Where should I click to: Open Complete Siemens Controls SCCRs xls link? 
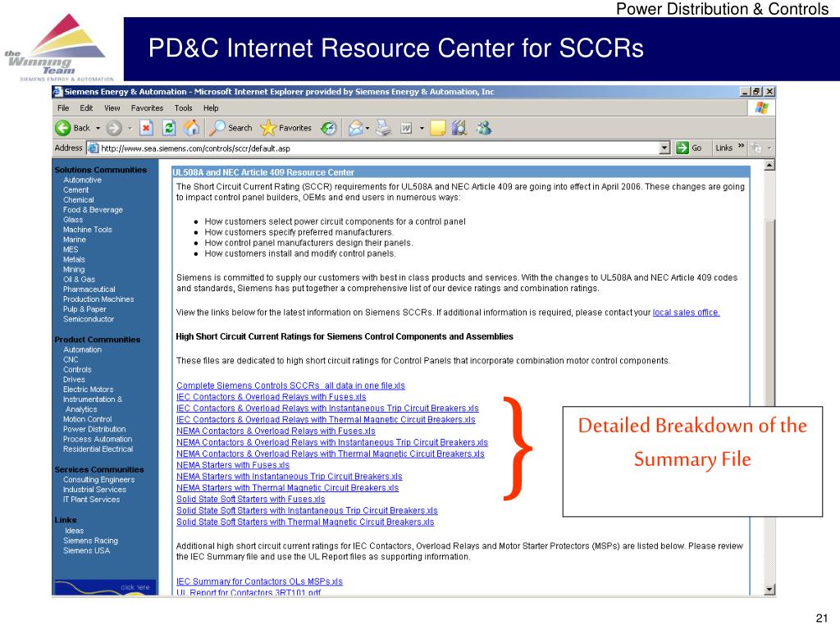coord(291,386)
